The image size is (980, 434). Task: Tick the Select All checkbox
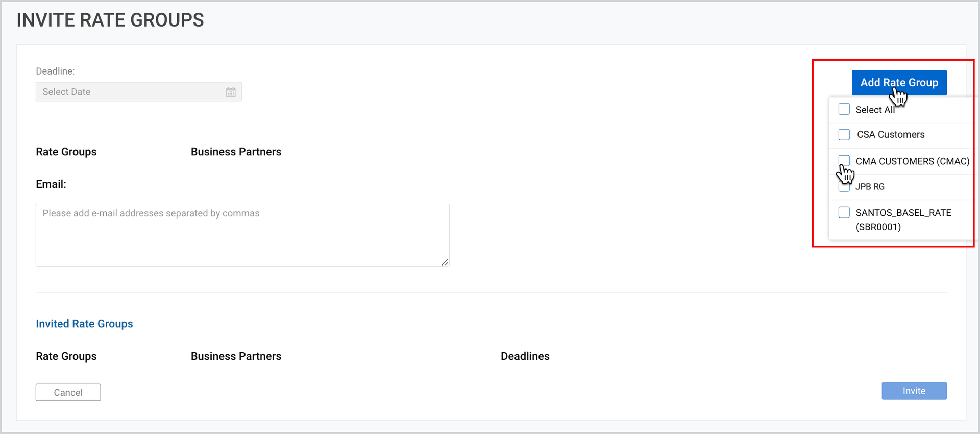(844, 109)
